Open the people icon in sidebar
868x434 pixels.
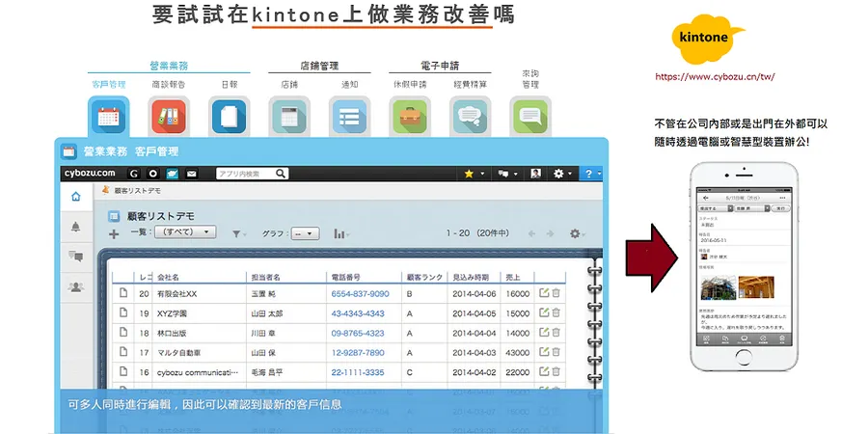coord(76,286)
